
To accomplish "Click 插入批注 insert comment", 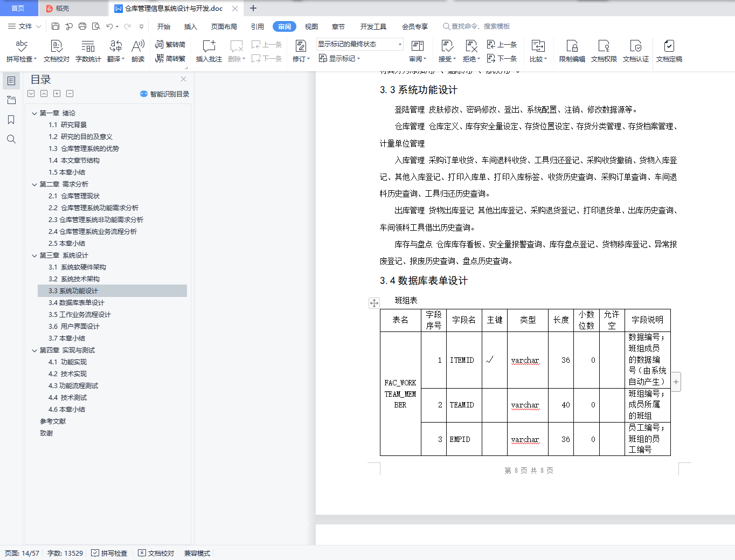I will tap(209, 51).
